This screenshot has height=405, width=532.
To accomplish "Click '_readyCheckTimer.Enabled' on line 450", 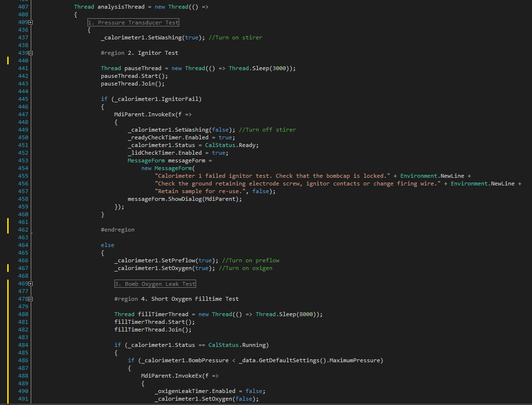I will click(168, 137).
